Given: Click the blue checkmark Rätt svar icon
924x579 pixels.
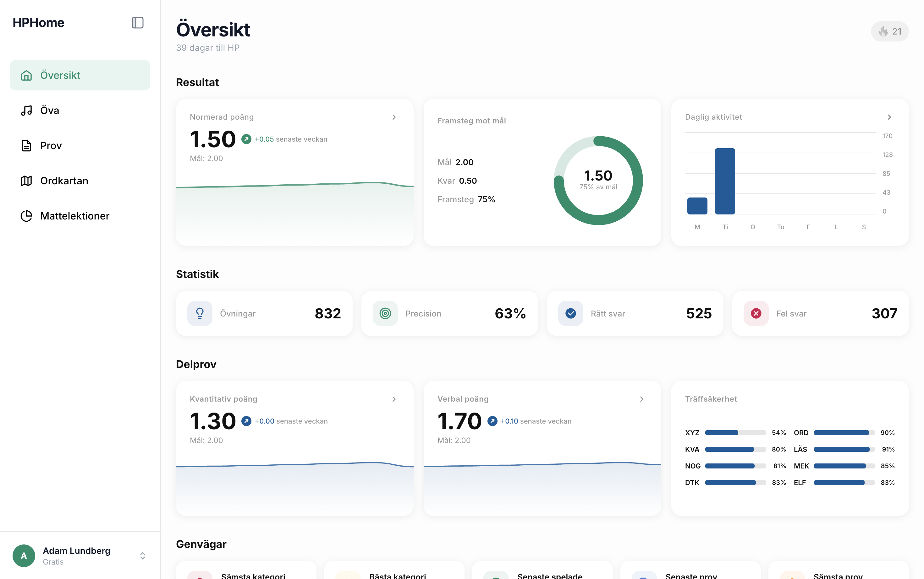Looking at the screenshot, I should [570, 313].
